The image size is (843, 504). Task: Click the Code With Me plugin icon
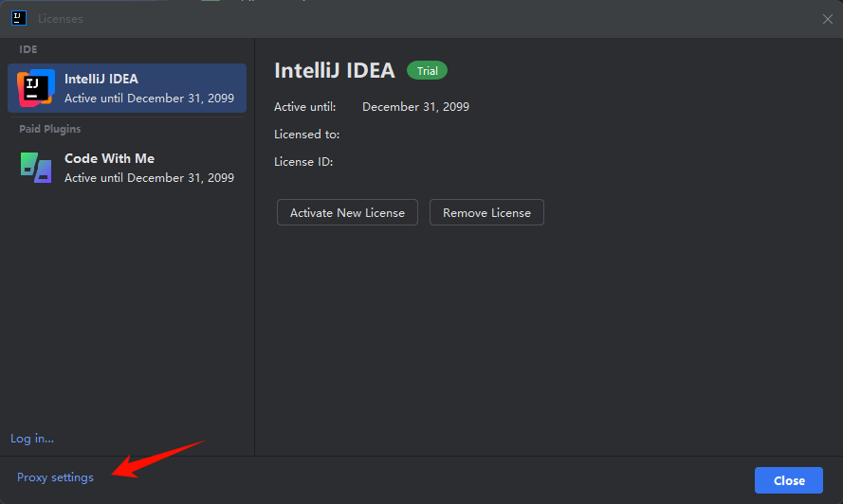click(x=36, y=168)
